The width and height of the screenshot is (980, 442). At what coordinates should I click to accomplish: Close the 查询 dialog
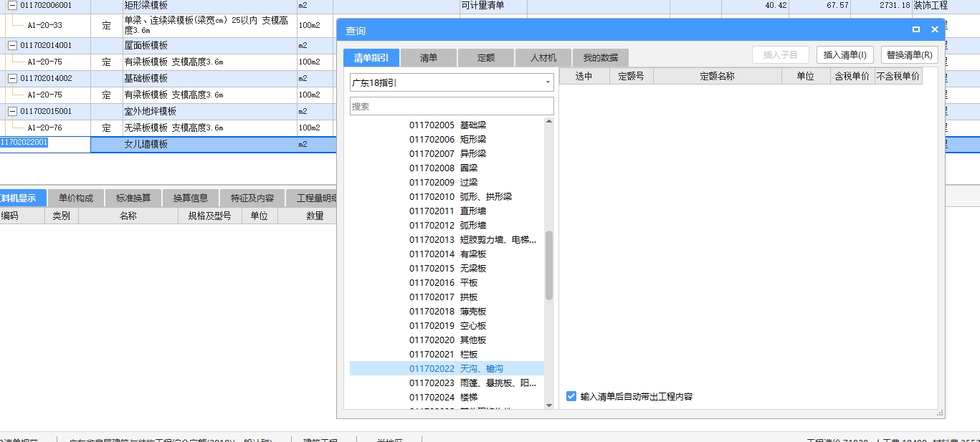point(935,30)
